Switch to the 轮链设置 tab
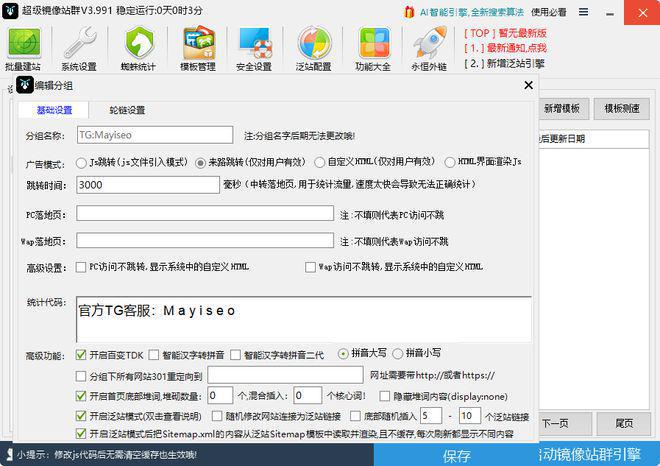Image resolution: width=660 pixels, height=466 pixels. tap(127, 110)
